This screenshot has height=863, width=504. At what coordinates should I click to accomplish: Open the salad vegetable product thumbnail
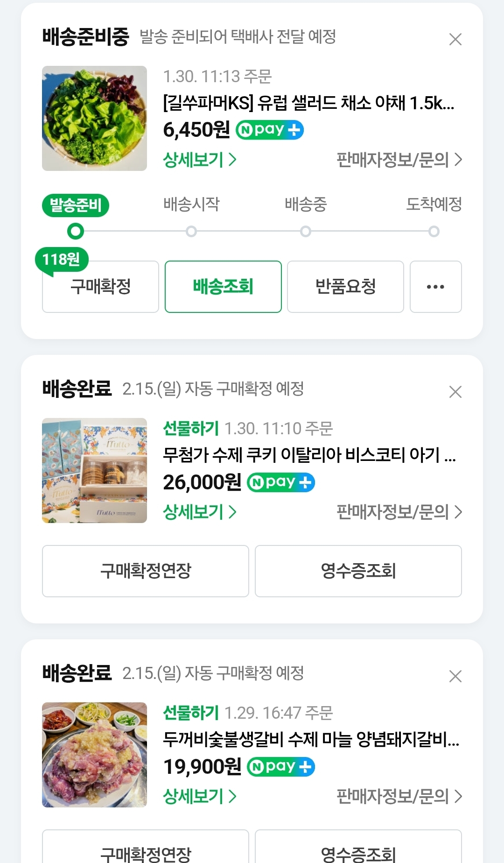pyautogui.click(x=94, y=118)
